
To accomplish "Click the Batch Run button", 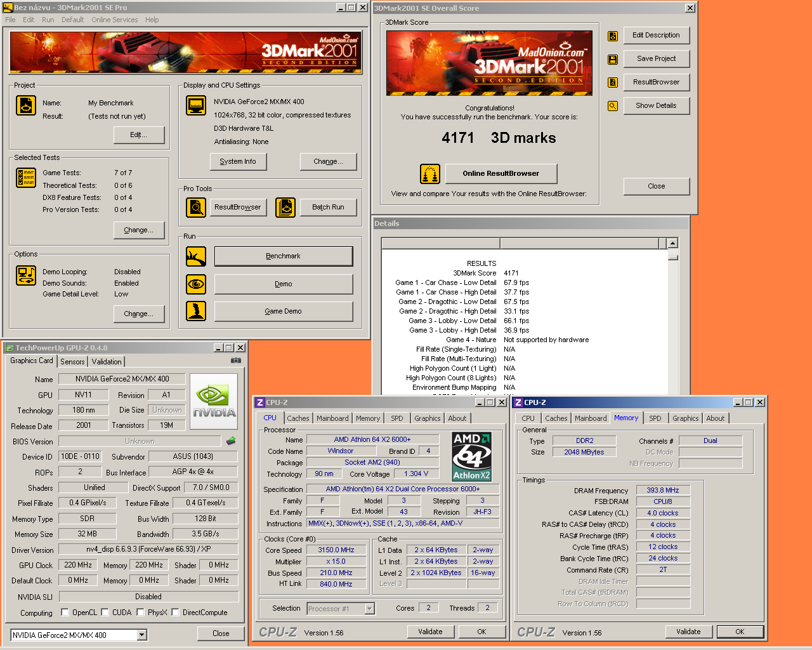I will pyautogui.click(x=328, y=208).
